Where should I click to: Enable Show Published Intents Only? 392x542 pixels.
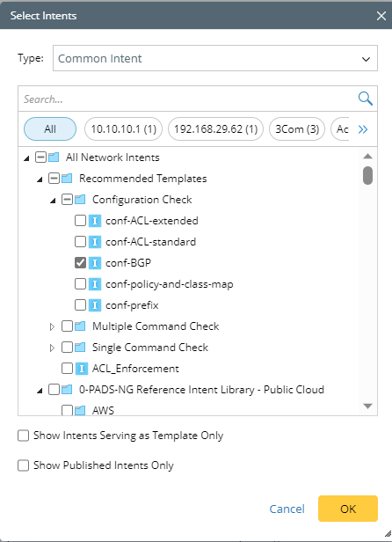pyautogui.click(x=23, y=465)
